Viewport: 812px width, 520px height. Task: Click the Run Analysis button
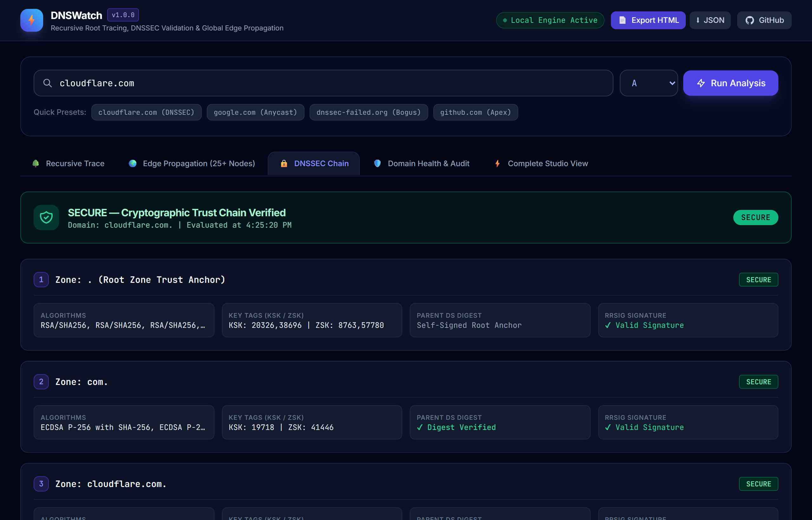pyautogui.click(x=730, y=83)
